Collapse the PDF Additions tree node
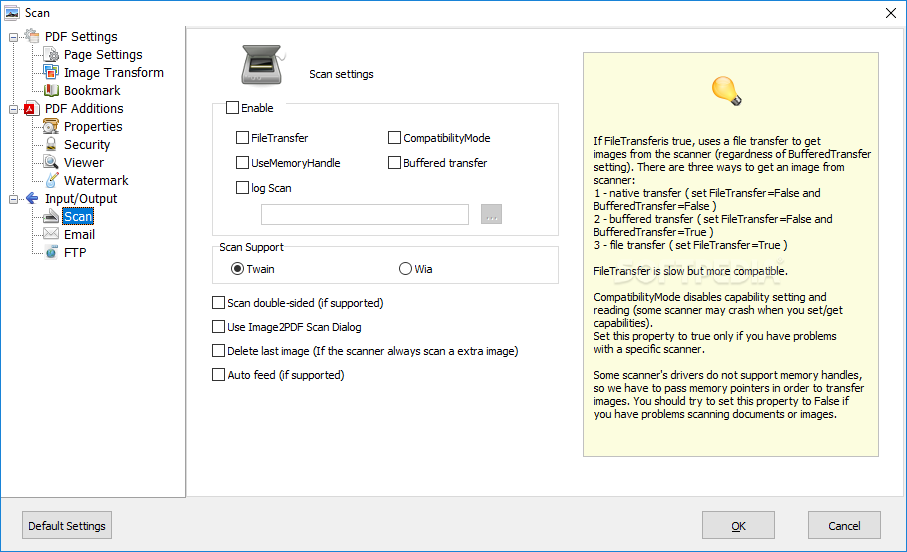Screen dimensions: 907x552 13,109
